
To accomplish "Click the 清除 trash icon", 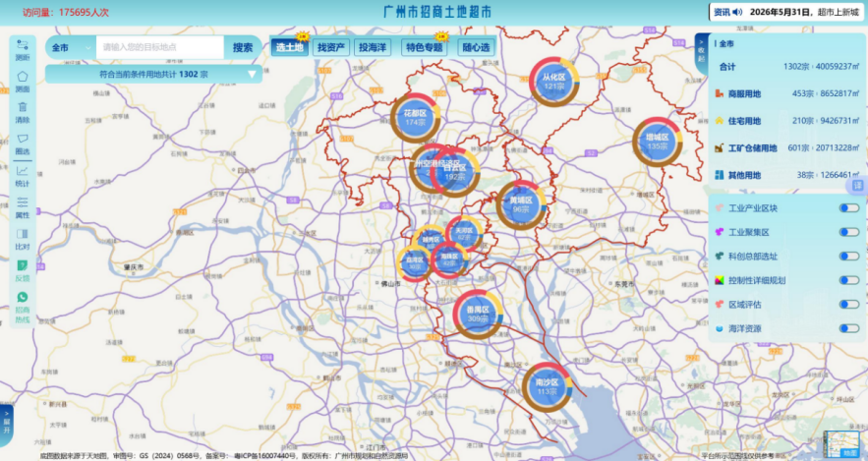I will [x=23, y=107].
